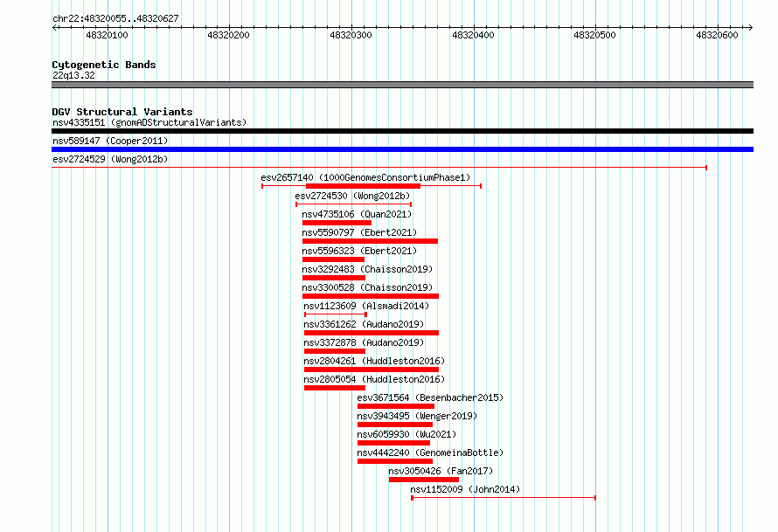Open nsv3300528 (Chaisson2019) variant label
This screenshot has height=532, width=778.
pyautogui.click(x=367, y=287)
